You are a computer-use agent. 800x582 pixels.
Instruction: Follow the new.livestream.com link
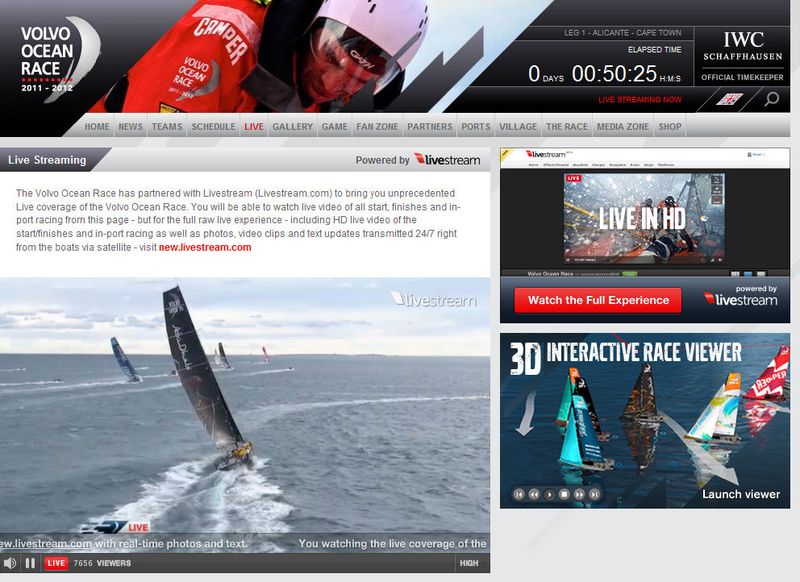pos(205,247)
